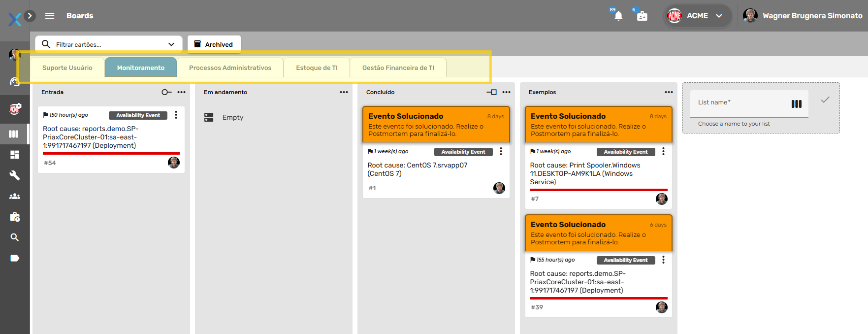Open the Gestão Financeira de TI tab
The height and width of the screenshot is (334, 868).
(398, 68)
